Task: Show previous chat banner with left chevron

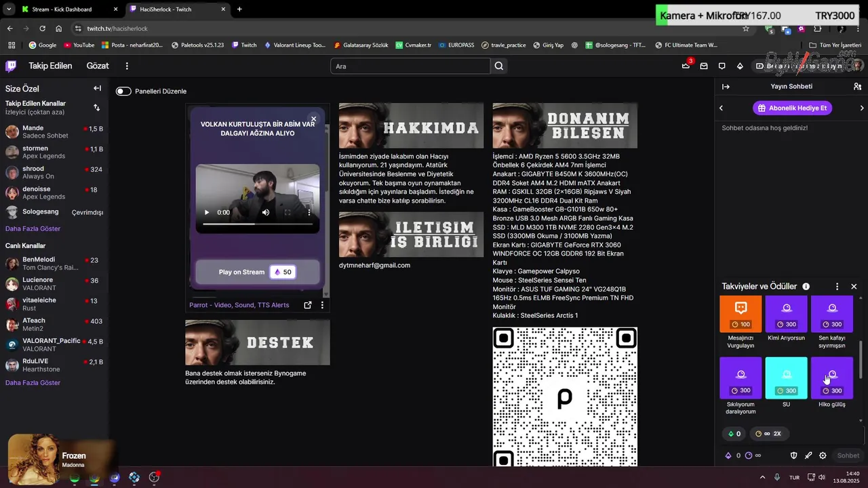Action: pyautogui.click(x=721, y=108)
